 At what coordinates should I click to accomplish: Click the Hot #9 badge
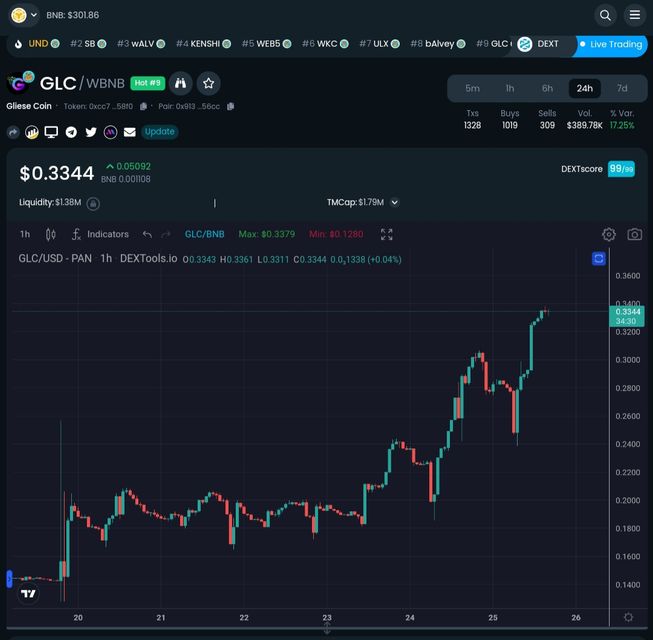[147, 83]
